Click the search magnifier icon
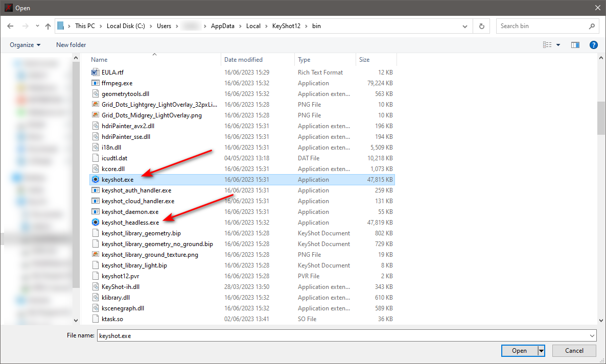This screenshot has width=606, height=364. point(592,26)
